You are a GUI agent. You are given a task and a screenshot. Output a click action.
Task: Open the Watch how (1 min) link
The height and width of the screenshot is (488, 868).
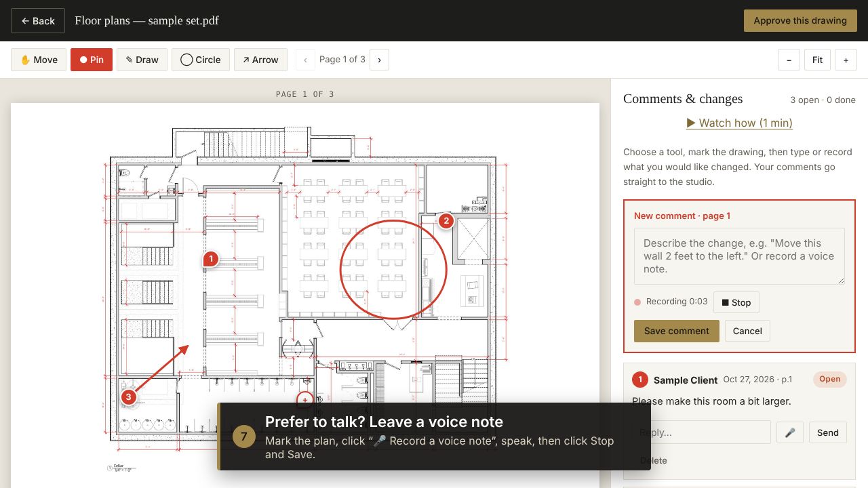[739, 123]
